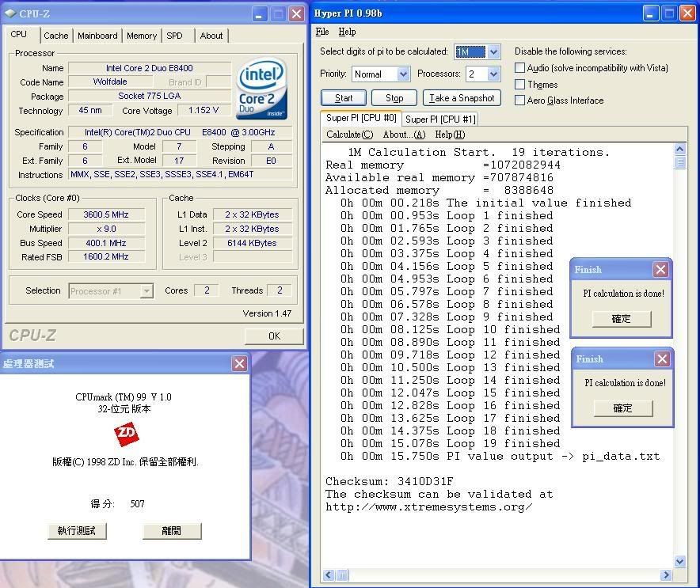
Task: Click the vertical scrollbar up arrow
Action: pos(679,149)
